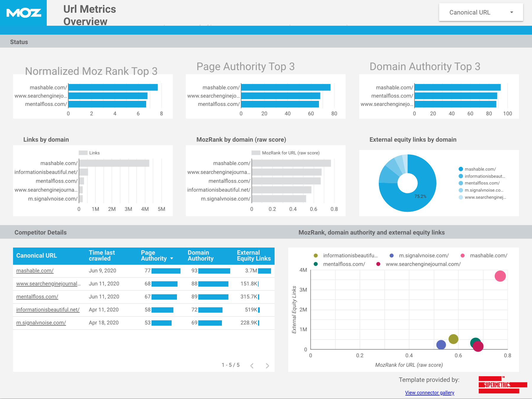Click the Links legend swatch

tap(83, 153)
